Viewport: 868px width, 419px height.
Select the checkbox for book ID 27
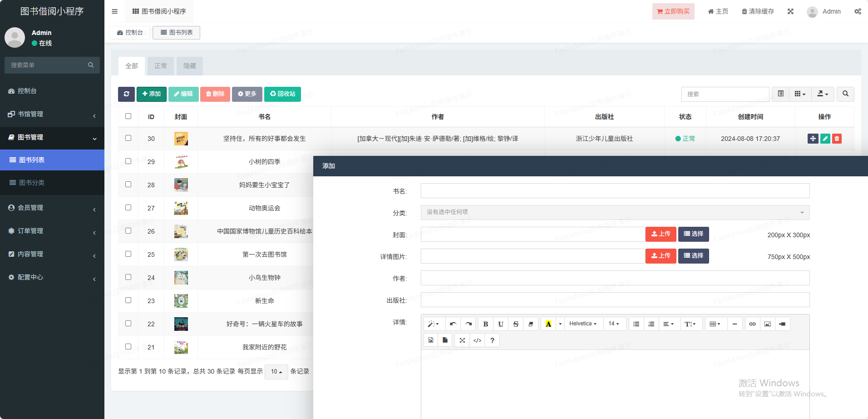click(128, 208)
